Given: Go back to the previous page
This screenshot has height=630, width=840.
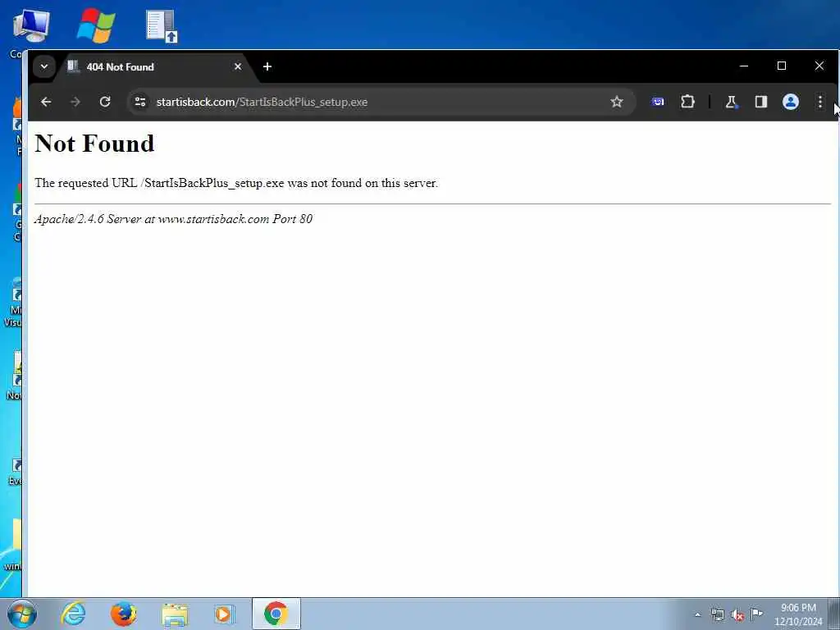Looking at the screenshot, I should [x=46, y=102].
